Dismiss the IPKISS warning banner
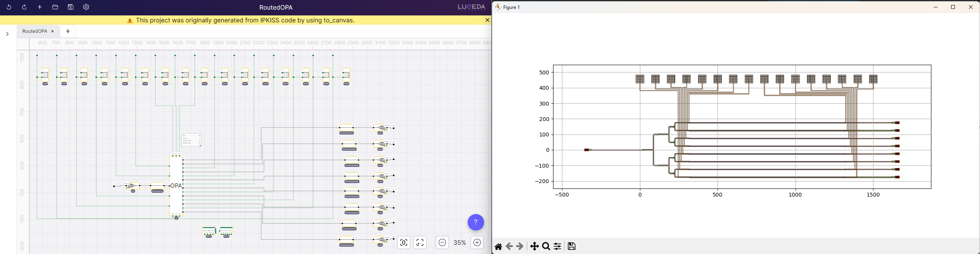This screenshot has height=254, width=980. click(x=487, y=20)
